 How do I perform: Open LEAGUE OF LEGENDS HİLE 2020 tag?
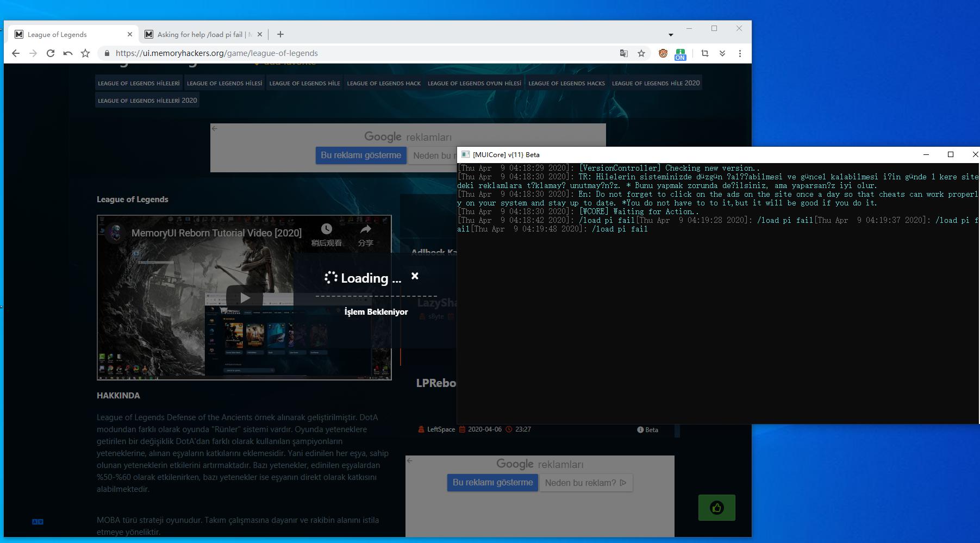(656, 83)
